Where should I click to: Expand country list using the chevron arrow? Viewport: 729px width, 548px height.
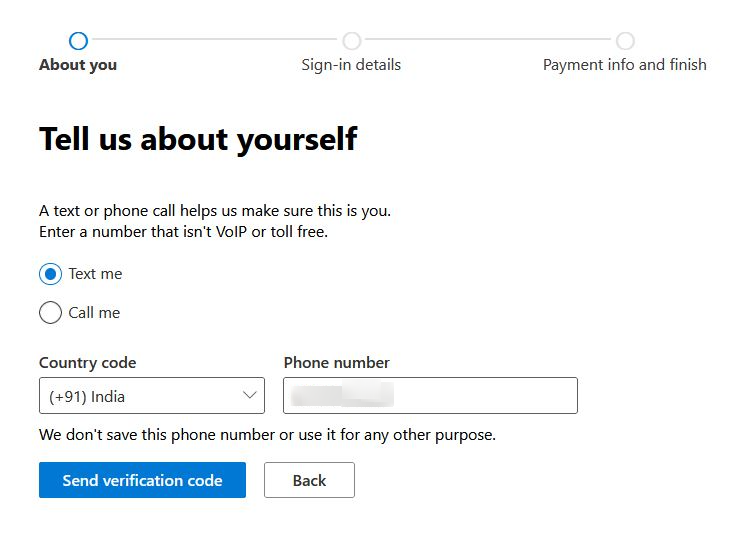point(250,396)
